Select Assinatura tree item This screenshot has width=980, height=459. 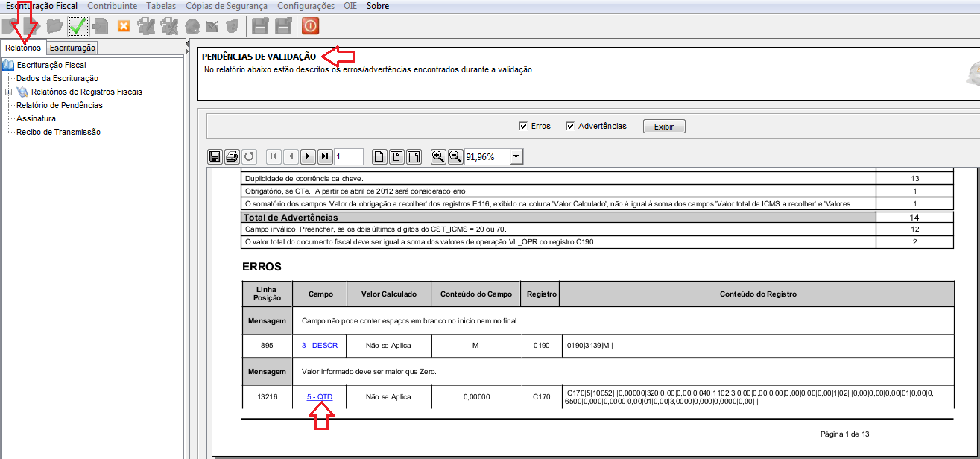(x=36, y=118)
